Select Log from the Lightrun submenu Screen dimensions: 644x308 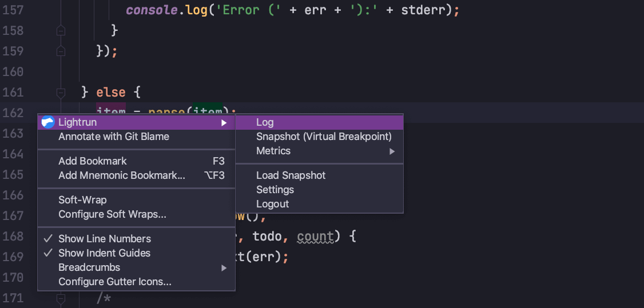265,122
